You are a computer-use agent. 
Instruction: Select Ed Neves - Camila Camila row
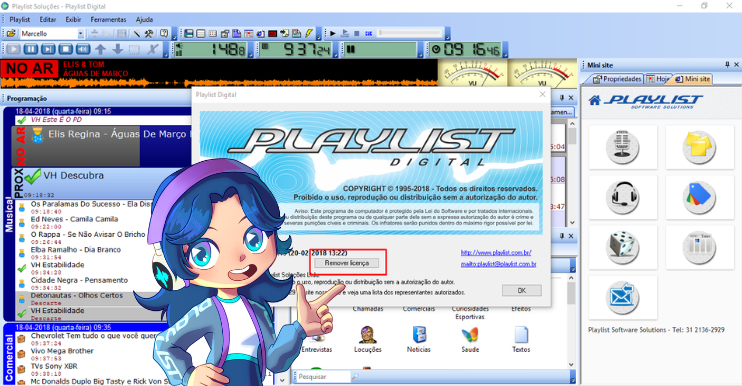coord(74,219)
